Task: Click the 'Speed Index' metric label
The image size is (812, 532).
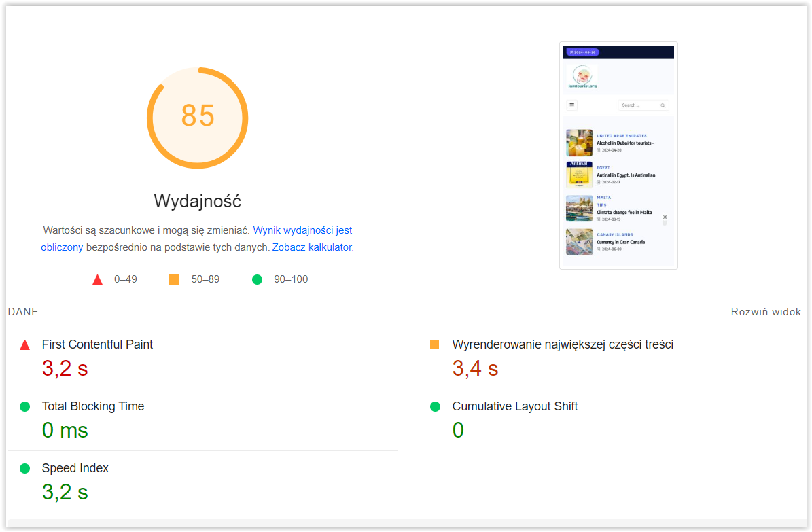Action: (x=75, y=467)
